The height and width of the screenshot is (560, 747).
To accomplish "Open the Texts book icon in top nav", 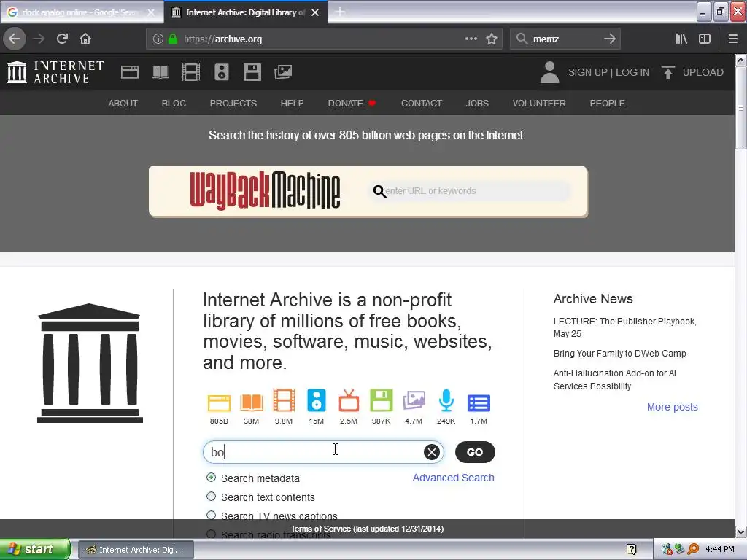I will coord(160,72).
